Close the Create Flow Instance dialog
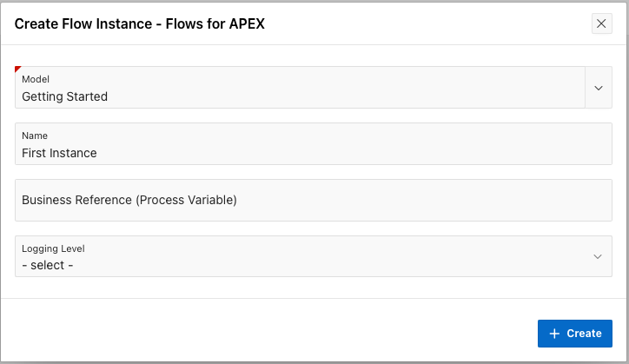This screenshot has width=629, height=364. tap(602, 23)
